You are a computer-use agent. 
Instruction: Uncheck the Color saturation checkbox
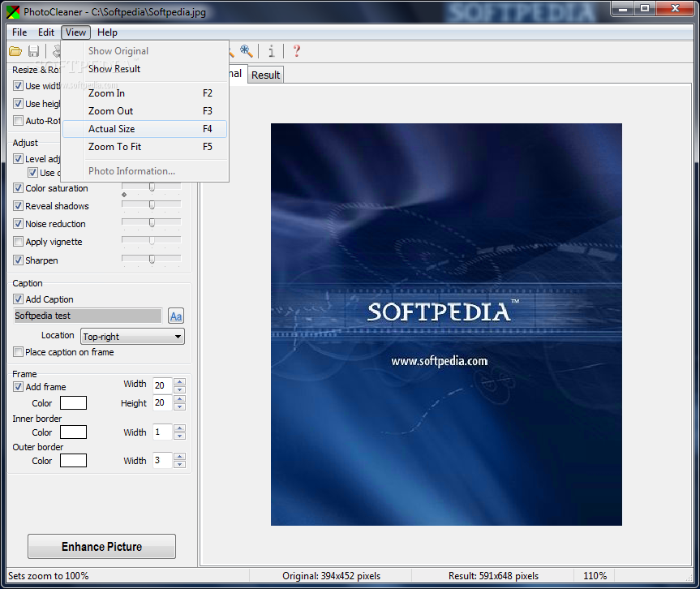(19, 188)
